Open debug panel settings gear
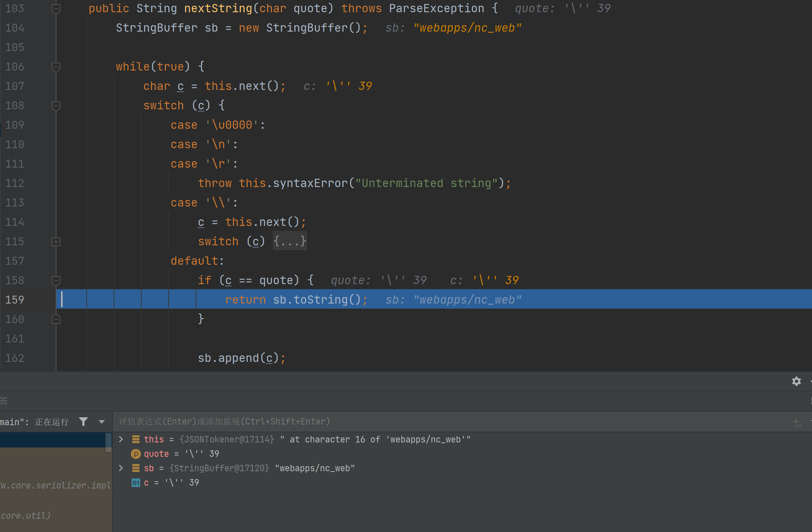The height and width of the screenshot is (532, 812). pyautogui.click(x=796, y=381)
